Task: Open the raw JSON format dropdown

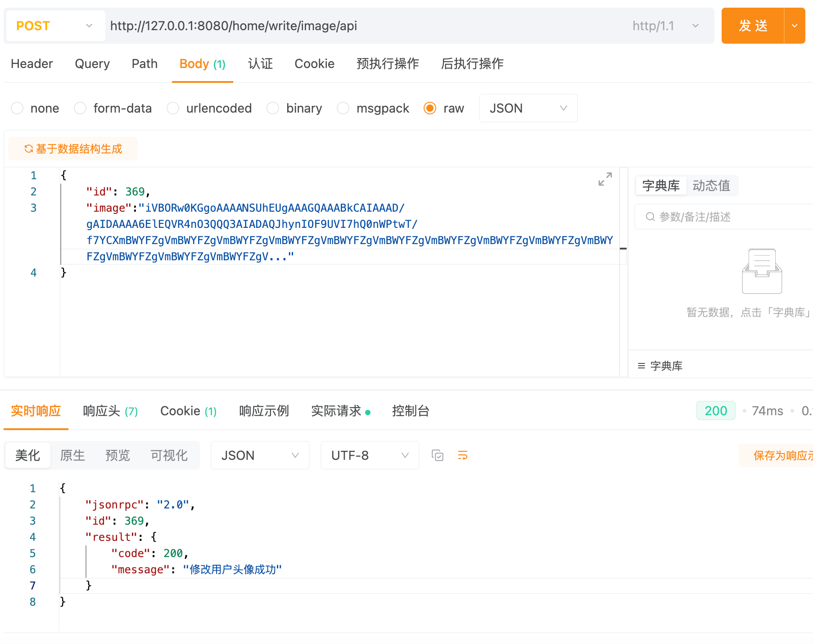Action: pyautogui.click(x=528, y=108)
